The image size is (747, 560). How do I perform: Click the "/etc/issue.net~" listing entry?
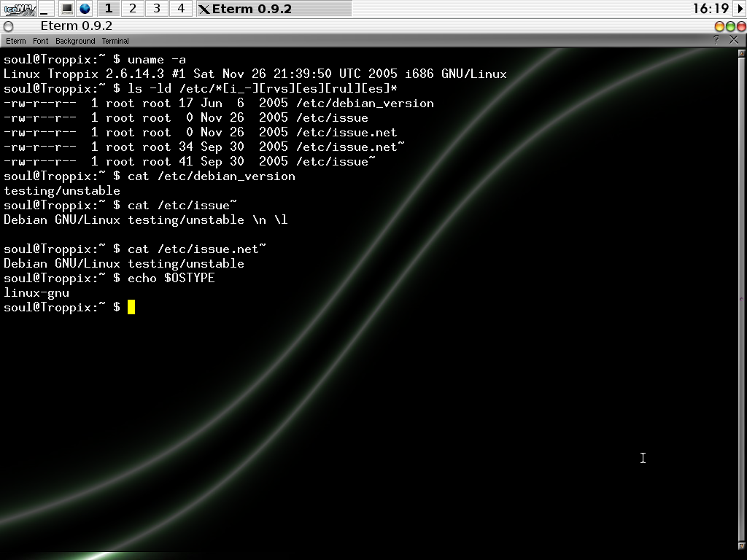(x=350, y=147)
